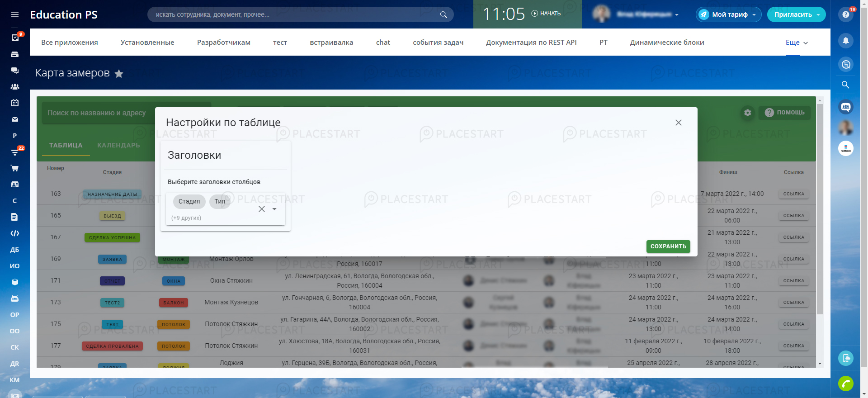Open the robot icon in left sidebar
The height and width of the screenshot is (398, 868).
pyautogui.click(x=15, y=298)
